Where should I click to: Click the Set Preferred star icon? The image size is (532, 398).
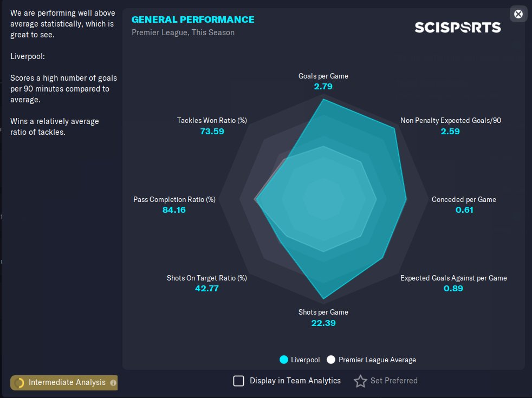(360, 381)
